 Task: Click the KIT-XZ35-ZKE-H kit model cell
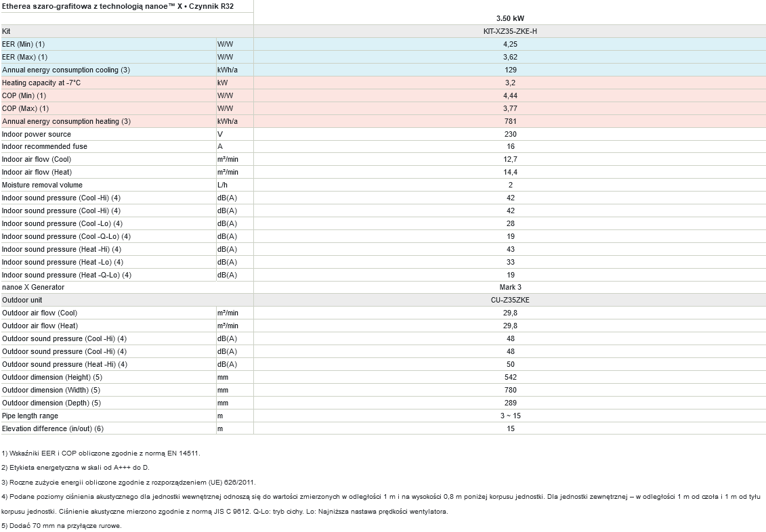tap(510, 31)
